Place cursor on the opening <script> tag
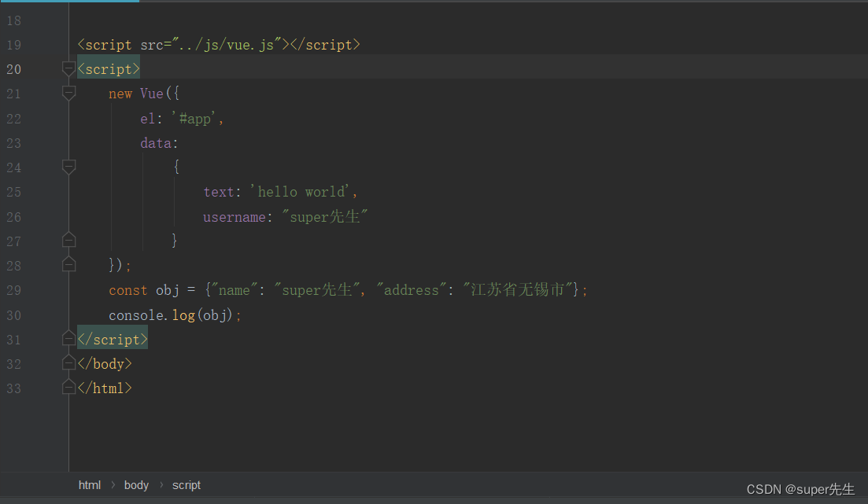This screenshot has height=504, width=868. coord(109,69)
